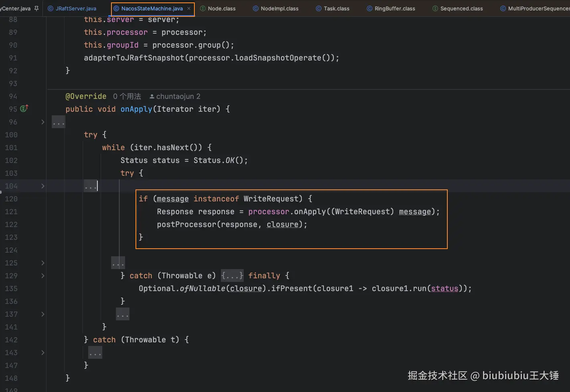This screenshot has height=392, width=570.
Task: Click postProcessor call on line 122
Action: point(187,224)
